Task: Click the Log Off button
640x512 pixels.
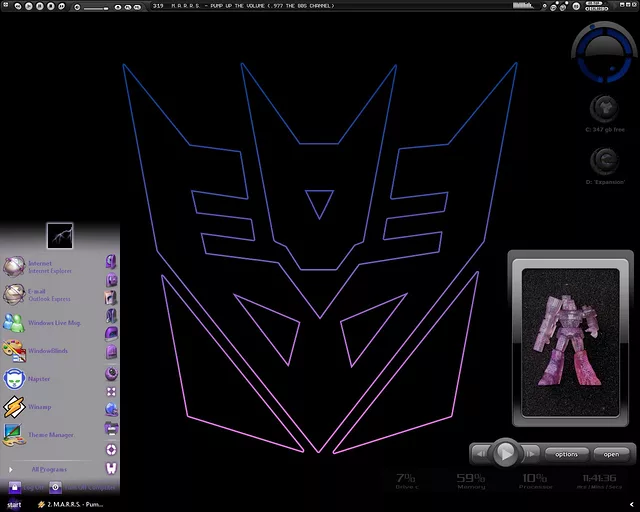Action: pos(25,488)
